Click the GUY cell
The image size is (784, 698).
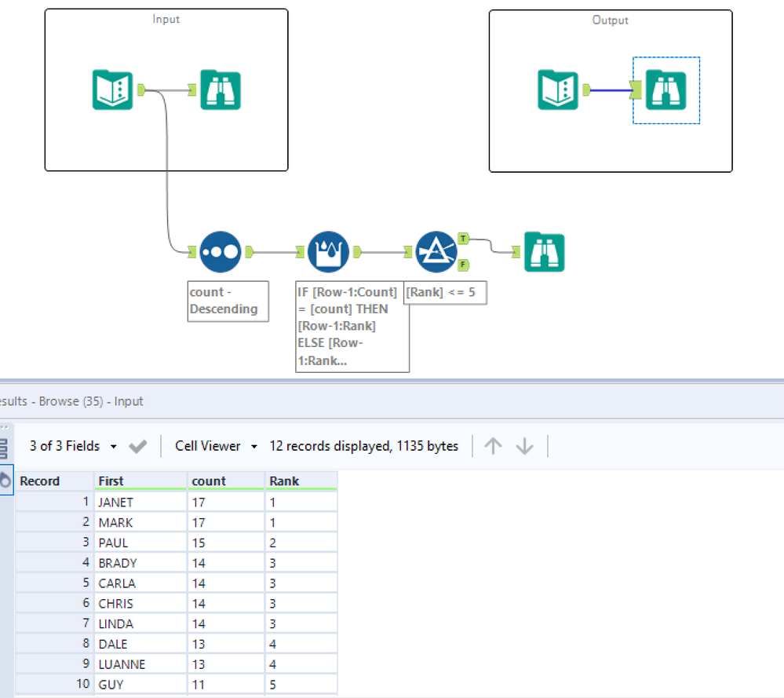coord(140,685)
